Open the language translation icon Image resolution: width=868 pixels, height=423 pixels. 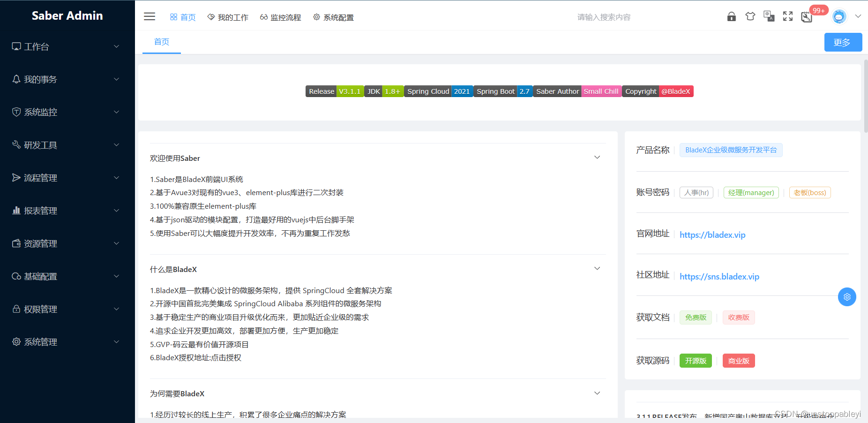pyautogui.click(x=769, y=16)
